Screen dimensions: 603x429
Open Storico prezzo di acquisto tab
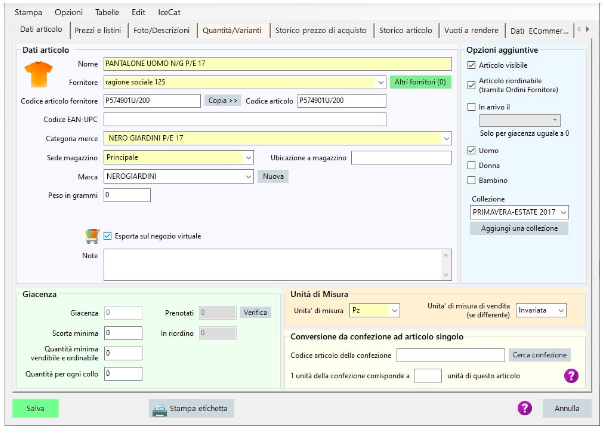[321, 30]
